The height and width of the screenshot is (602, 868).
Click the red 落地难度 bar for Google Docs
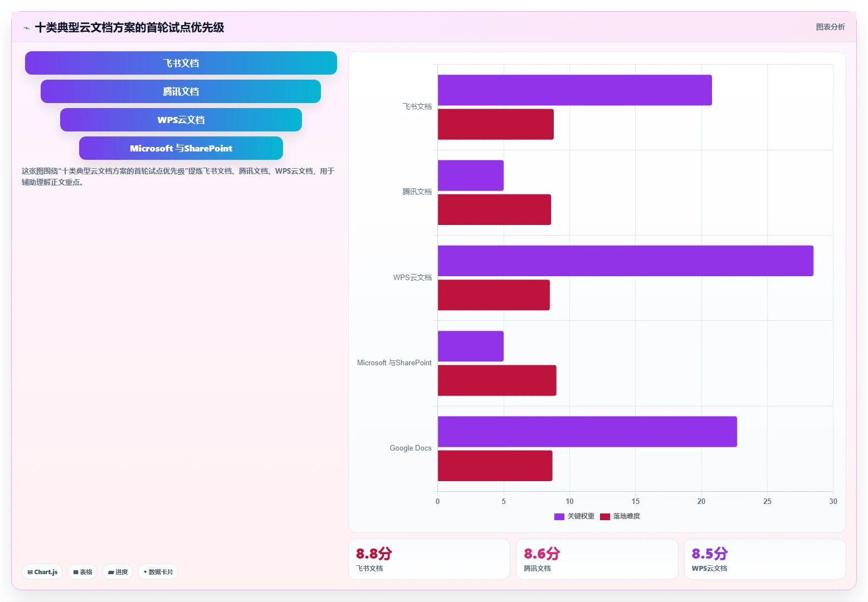pyautogui.click(x=495, y=466)
